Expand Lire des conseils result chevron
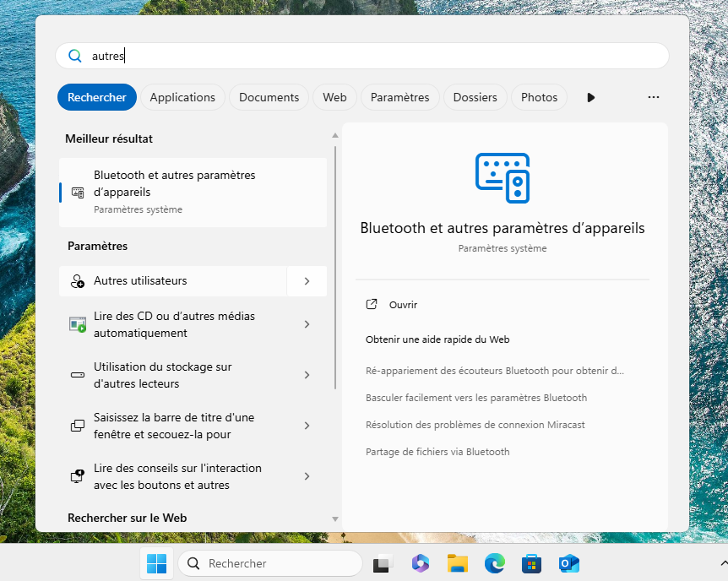Image resolution: width=728 pixels, height=581 pixels. (x=307, y=476)
